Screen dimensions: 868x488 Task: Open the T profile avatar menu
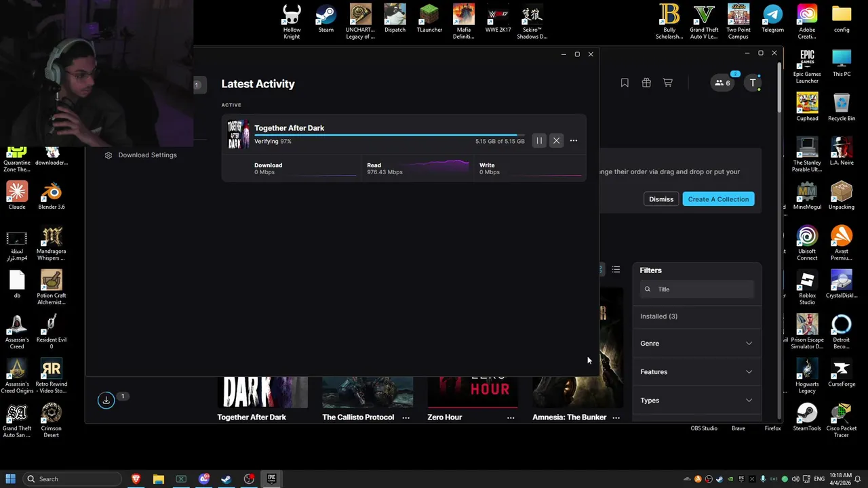[753, 83]
